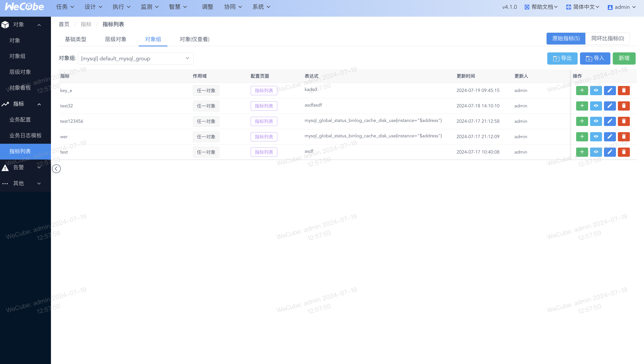Switch to the 层级对象 tab

116,39
